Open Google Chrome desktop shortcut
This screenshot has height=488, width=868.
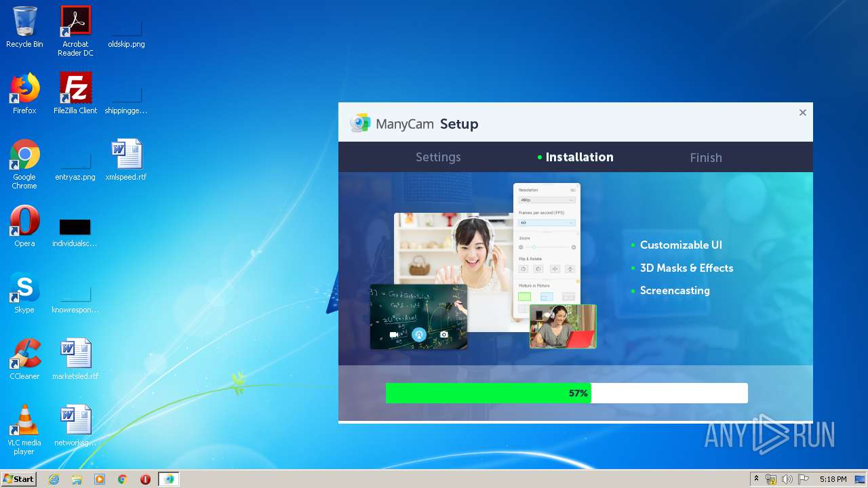tap(24, 164)
